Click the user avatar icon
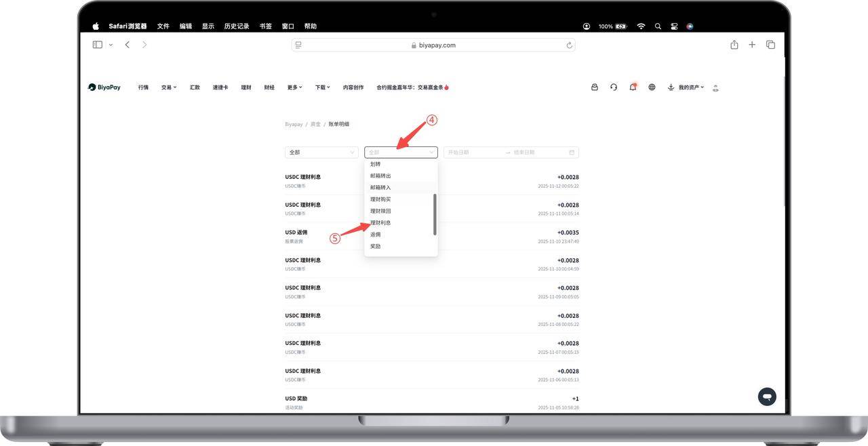Image resolution: width=868 pixels, height=446 pixels. pos(715,87)
